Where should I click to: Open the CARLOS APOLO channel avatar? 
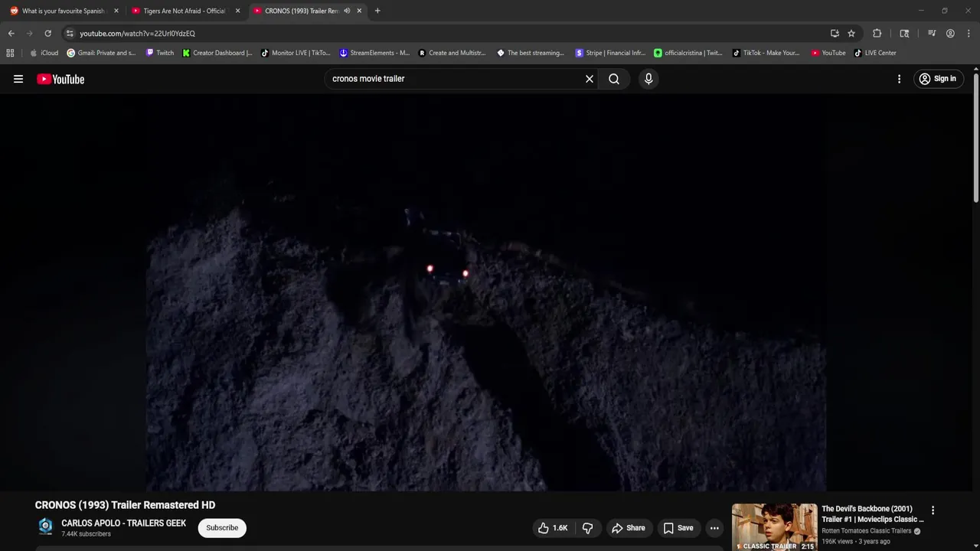45,527
